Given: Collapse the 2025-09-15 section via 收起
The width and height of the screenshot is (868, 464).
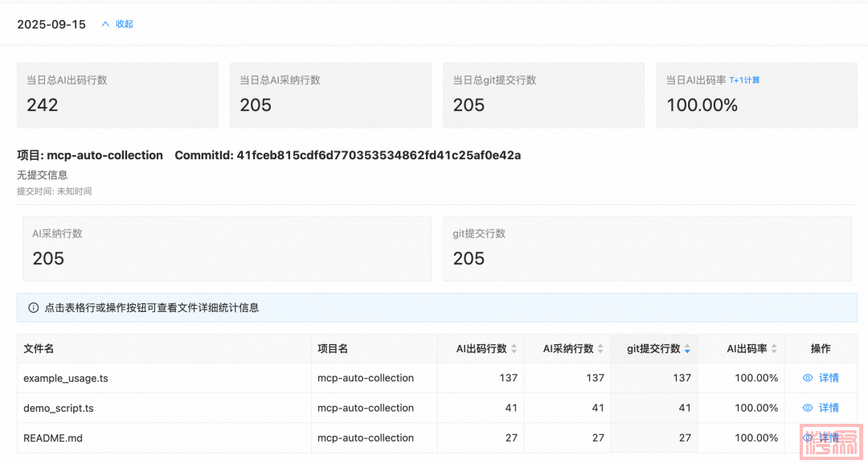Looking at the screenshot, I should (x=124, y=24).
